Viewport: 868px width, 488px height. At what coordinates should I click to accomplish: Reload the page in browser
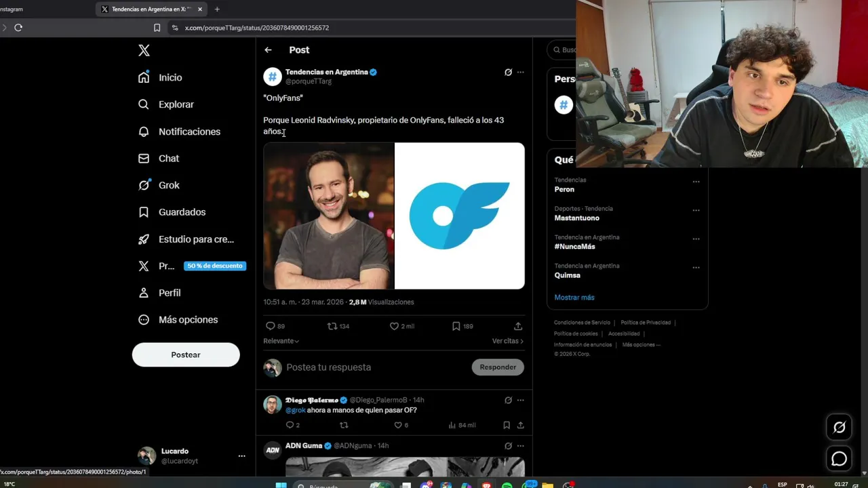coord(18,28)
